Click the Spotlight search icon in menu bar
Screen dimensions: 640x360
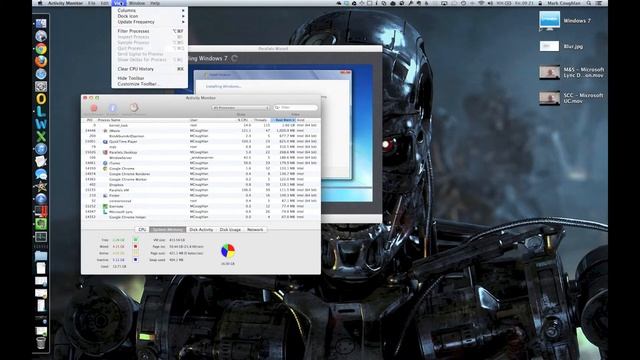[589, 3]
